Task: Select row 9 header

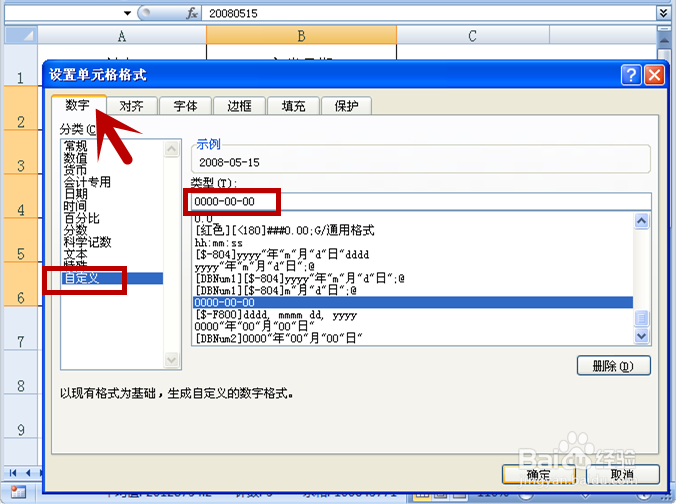Action: tap(21, 416)
